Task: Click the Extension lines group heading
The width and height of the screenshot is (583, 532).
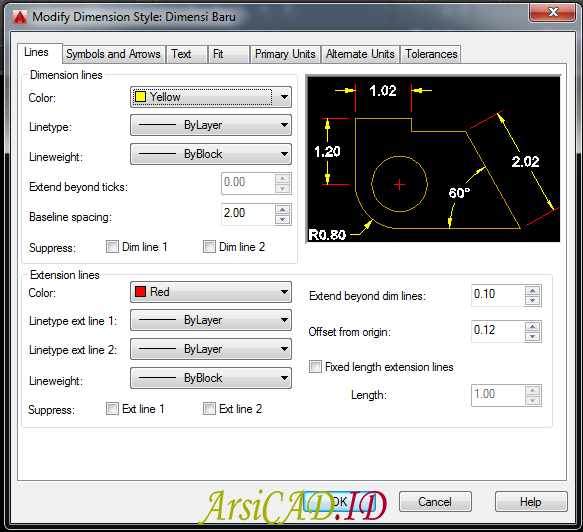Action: pos(65,275)
